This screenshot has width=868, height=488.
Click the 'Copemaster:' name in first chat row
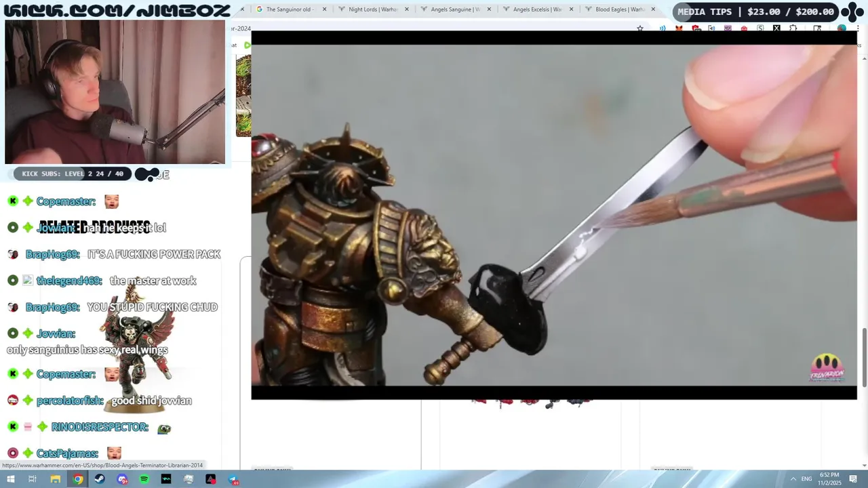coord(66,201)
